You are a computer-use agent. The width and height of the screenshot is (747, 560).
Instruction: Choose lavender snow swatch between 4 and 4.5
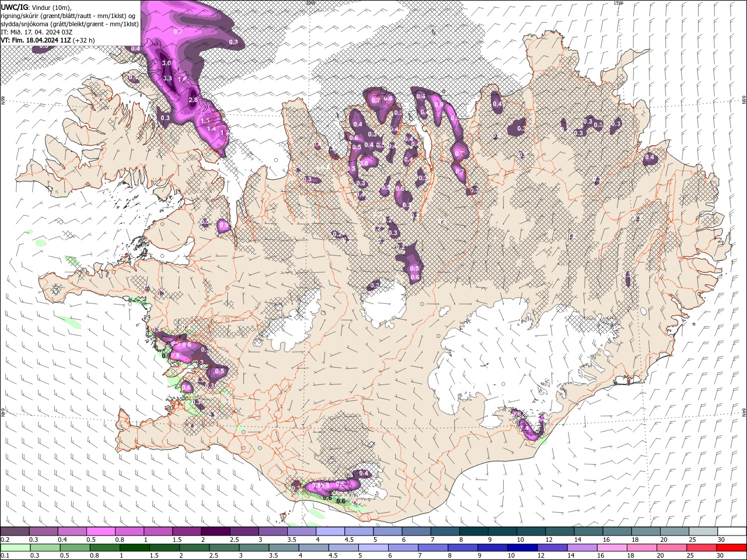click(329, 531)
